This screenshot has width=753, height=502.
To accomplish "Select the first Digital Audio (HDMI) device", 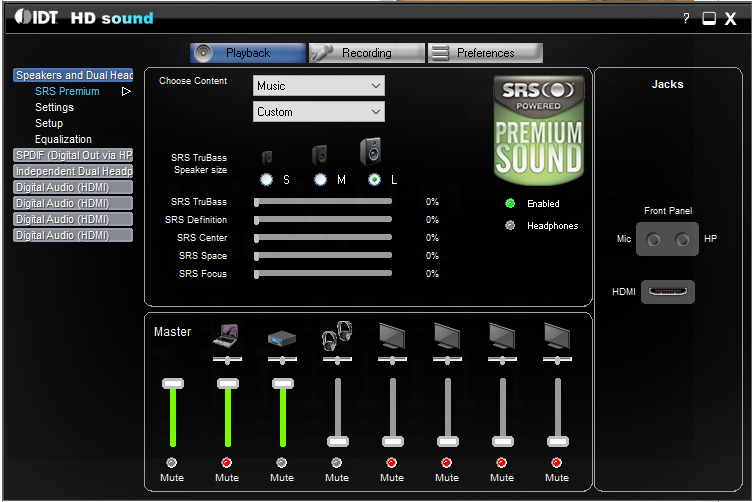I will tap(73, 187).
